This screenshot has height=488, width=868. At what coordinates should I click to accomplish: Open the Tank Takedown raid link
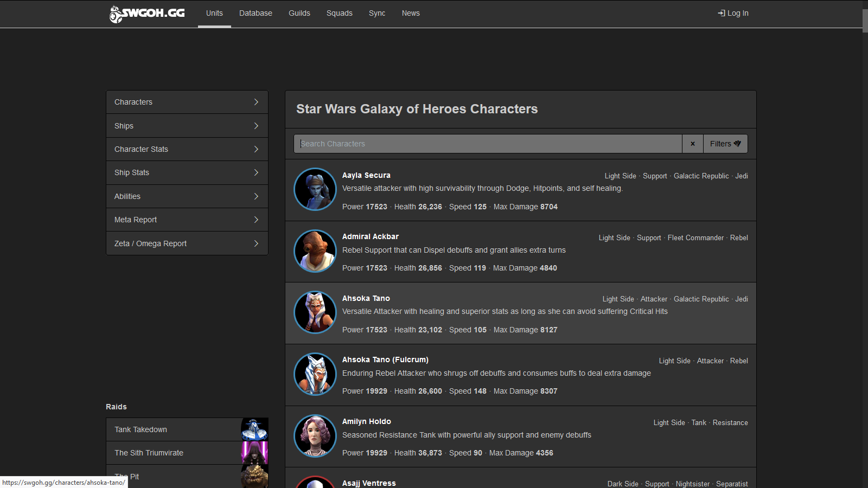(174, 429)
